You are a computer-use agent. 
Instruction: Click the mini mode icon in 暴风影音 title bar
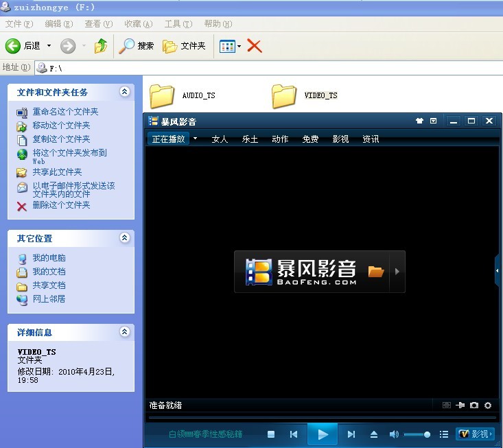(434, 121)
